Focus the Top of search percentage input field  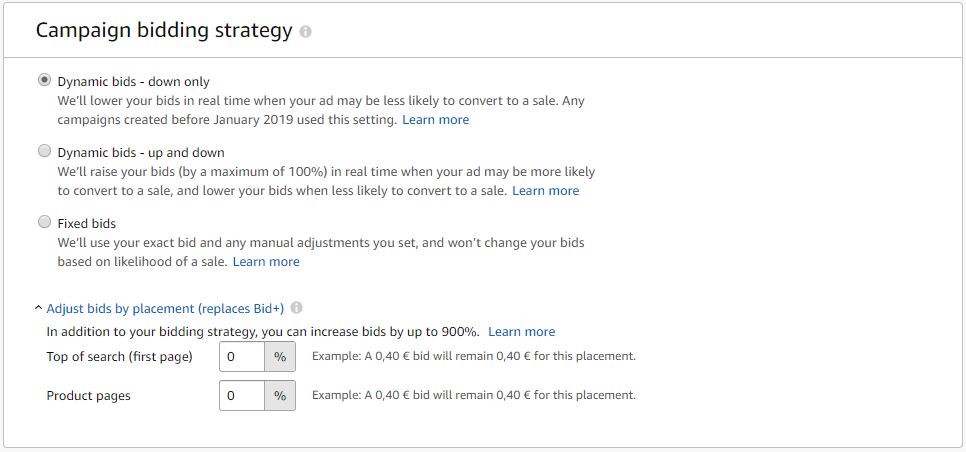point(242,357)
